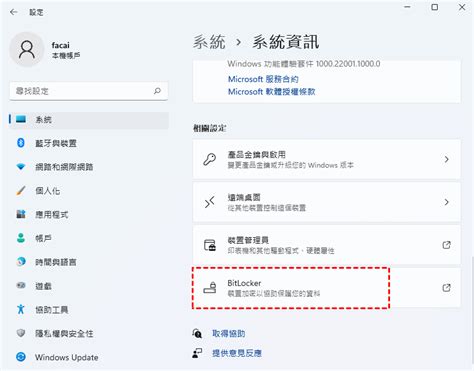Open Windows Update sidebar item
The image size is (474, 371).
click(x=89, y=357)
